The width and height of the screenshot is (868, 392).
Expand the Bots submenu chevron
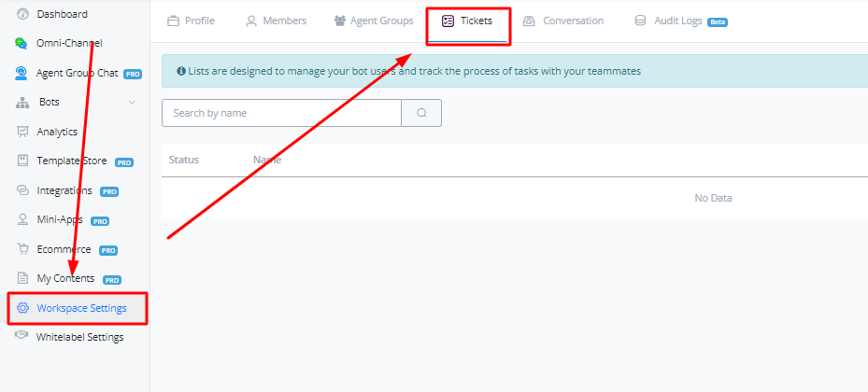pos(132,103)
